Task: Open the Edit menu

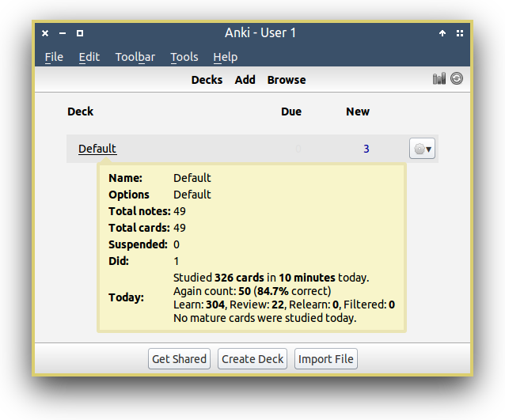Action: pos(89,57)
